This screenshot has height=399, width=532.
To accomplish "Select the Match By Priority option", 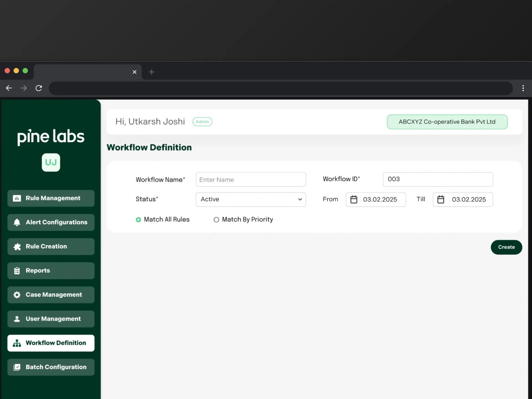I will coord(243,219).
